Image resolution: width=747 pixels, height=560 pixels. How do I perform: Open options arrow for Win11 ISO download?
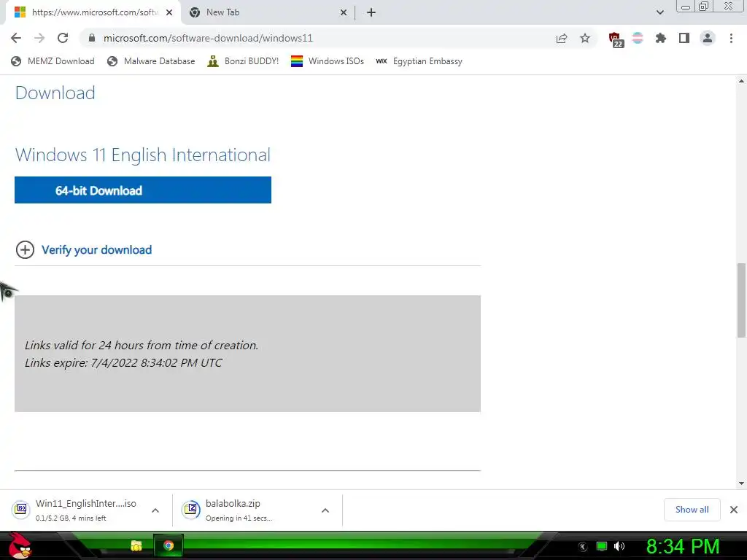click(x=155, y=510)
